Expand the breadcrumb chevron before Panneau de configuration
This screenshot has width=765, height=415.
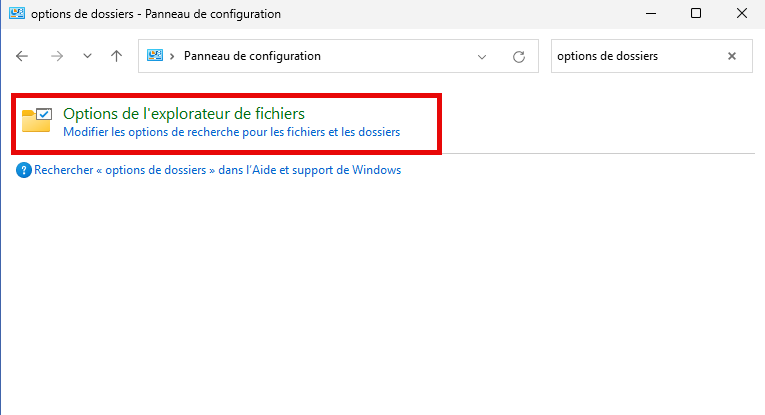pos(172,57)
